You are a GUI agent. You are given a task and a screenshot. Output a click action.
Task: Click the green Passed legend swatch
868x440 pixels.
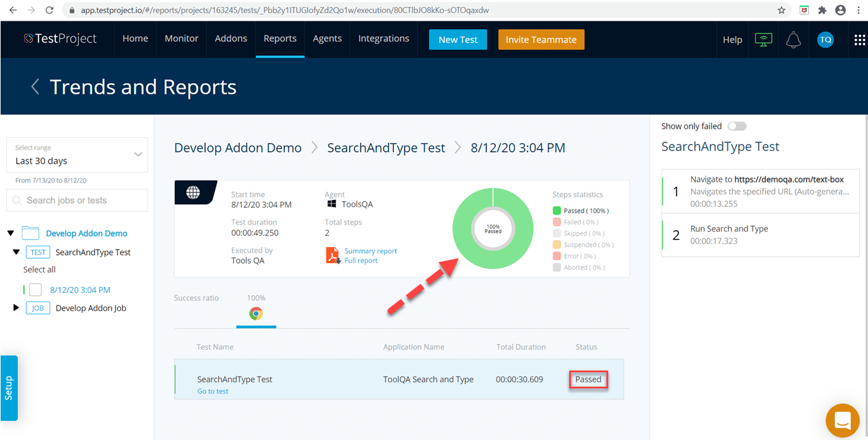coord(557,211)
